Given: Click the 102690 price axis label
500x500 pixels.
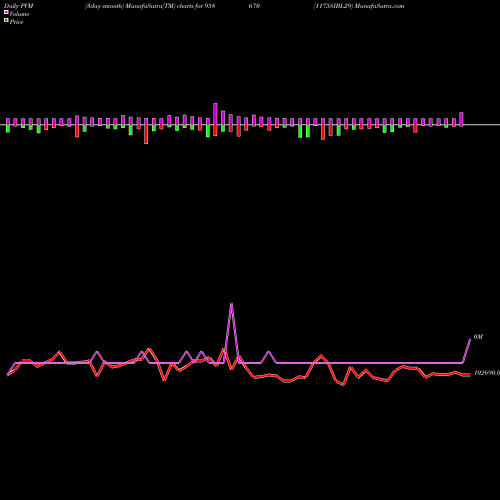Looking at the screenshot, I should click(487, 373).
